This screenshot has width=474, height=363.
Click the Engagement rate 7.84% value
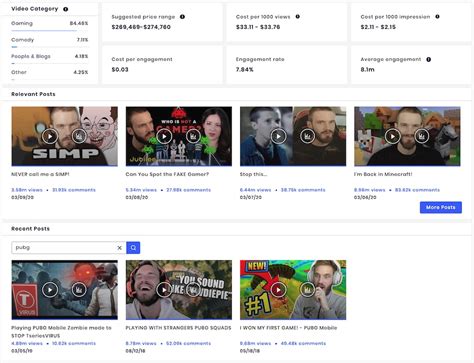point(245,70)
